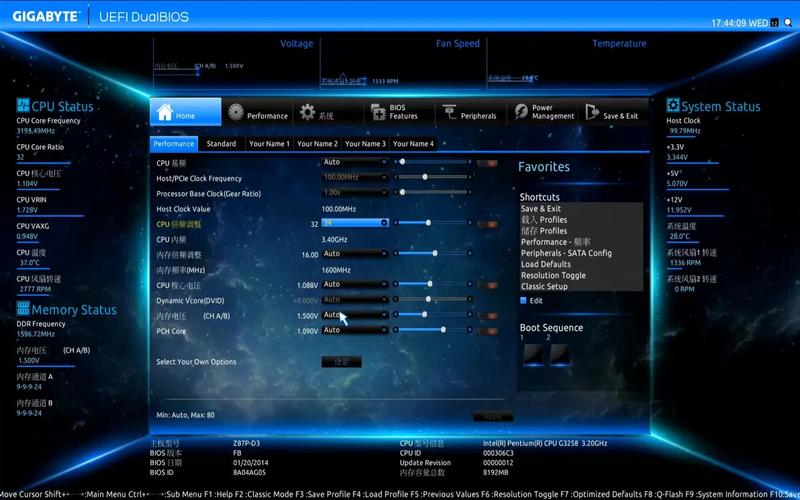The width and height of the screenshot is (800, 500).
Task: Expand the PCH Core Auto dropdown
Action: [x=354, y=331]
